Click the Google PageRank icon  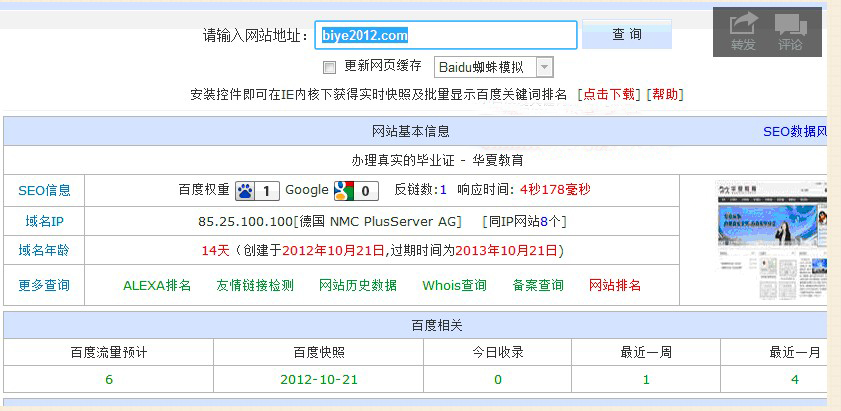(343, 190)
